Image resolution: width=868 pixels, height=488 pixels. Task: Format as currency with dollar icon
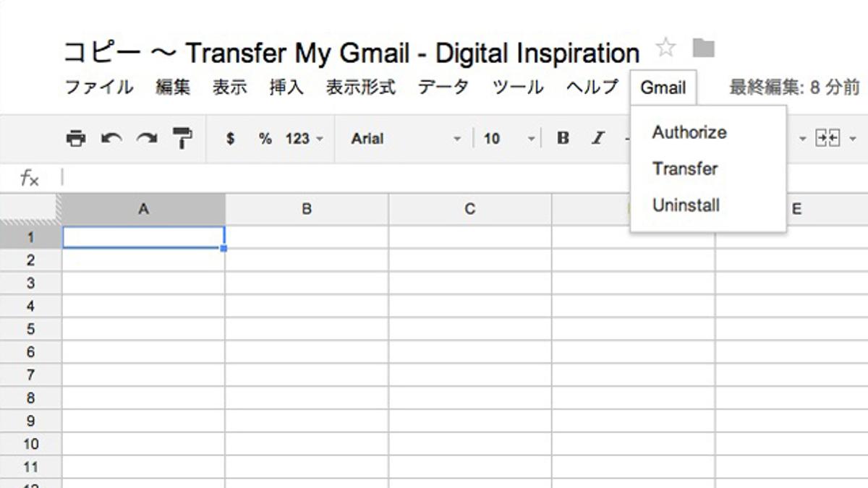pyautogui.click(x=230, y=139)
